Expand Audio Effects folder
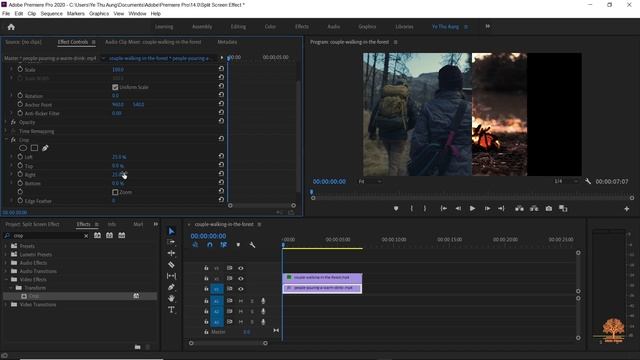 click(6, 262)
